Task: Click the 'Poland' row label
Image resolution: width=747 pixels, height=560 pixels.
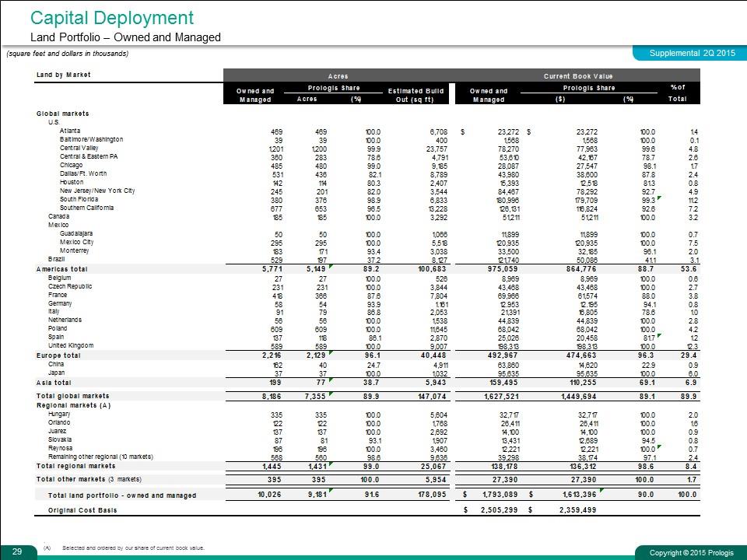Action: tap(58, 328)
